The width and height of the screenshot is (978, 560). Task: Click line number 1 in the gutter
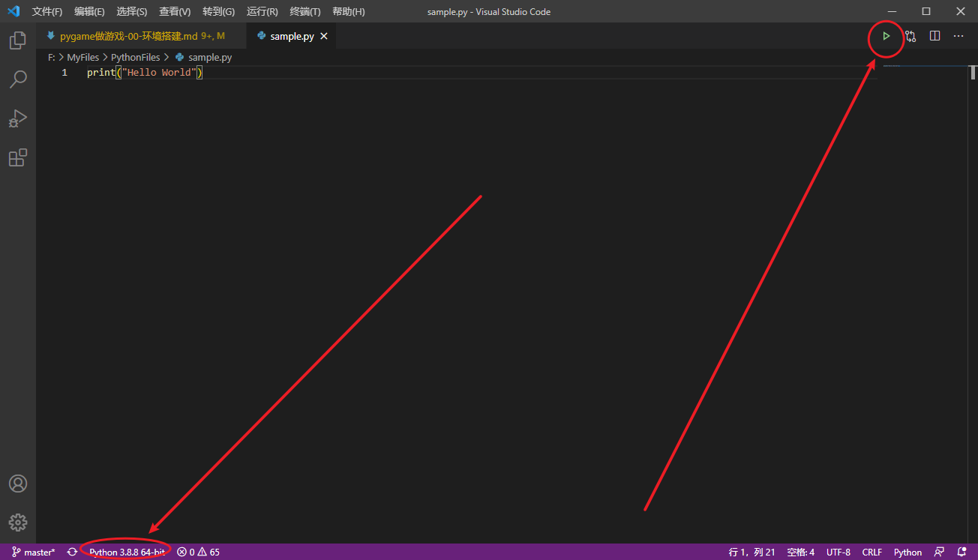click(x=64, y=73)
